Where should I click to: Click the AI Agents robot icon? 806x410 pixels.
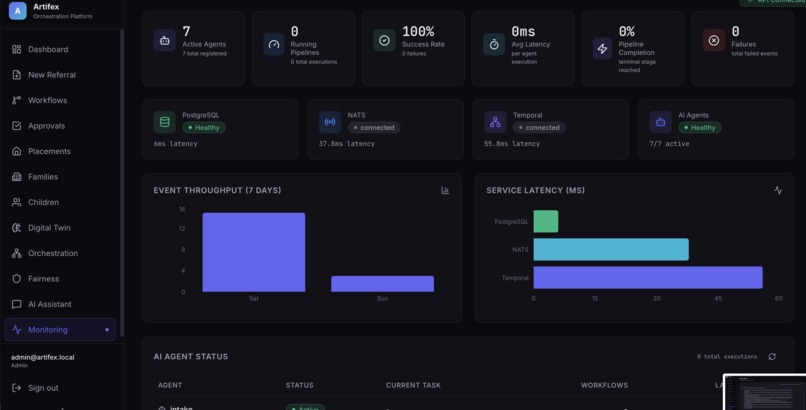pos(661,122)
